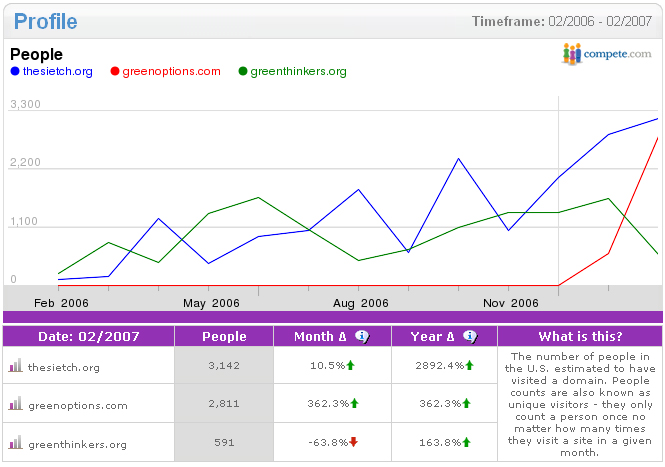
Task: Click the 3,142 people value
Action: [x=224, y=366]
